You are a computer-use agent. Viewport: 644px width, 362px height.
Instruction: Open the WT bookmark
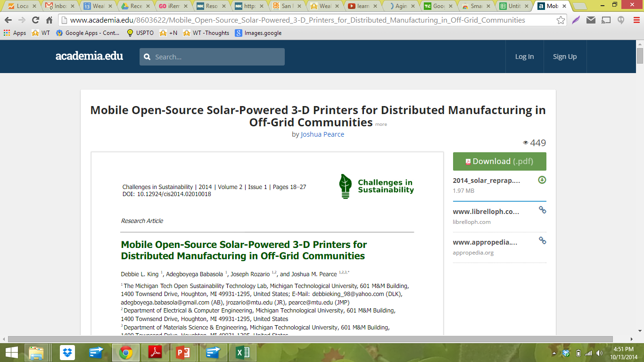tap(41, 33)
